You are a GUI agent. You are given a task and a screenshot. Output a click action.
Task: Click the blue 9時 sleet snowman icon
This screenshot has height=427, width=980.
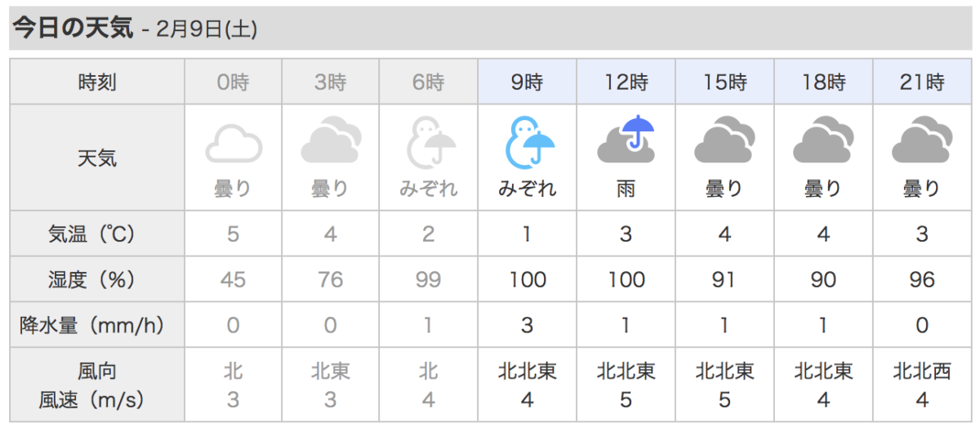click(528, 142)
